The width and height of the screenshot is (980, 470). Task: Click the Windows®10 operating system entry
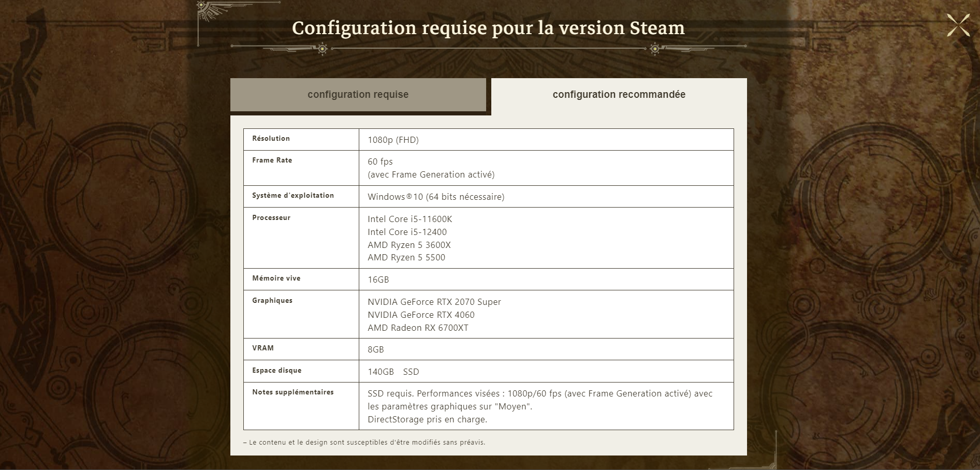436,197
